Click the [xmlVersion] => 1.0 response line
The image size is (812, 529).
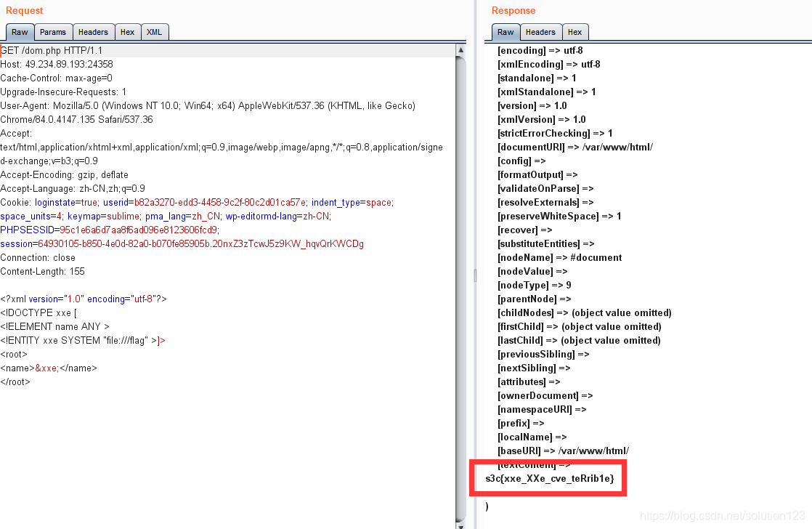[x=542, y=119]
